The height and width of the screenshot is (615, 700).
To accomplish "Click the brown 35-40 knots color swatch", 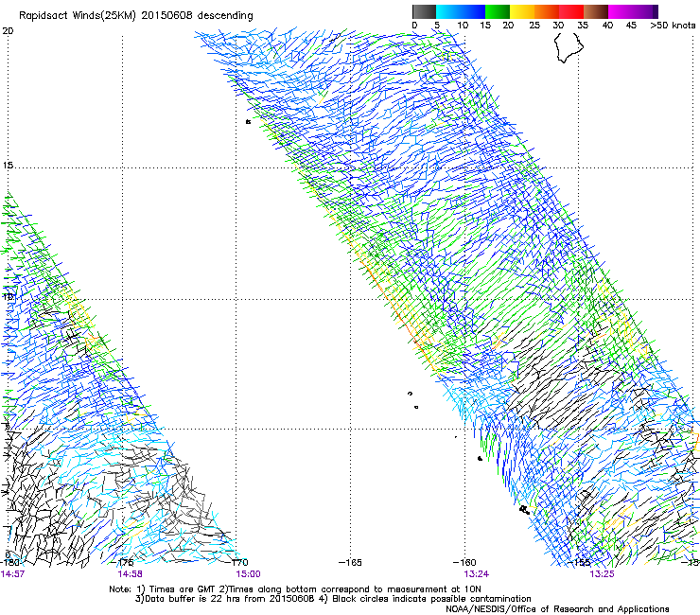I will pyautogui.click(x=596, y=11).
